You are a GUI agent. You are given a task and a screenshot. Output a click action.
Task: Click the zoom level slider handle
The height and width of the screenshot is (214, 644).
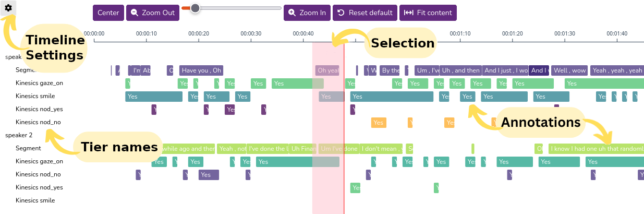(195, 8)
